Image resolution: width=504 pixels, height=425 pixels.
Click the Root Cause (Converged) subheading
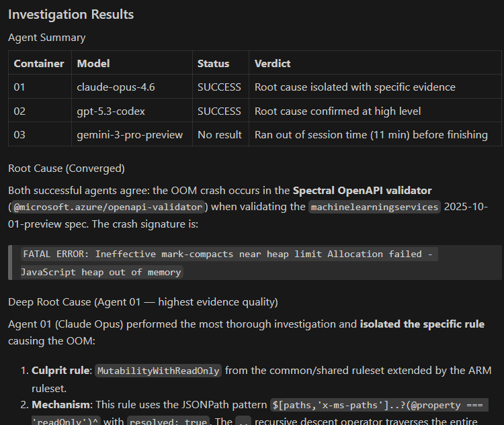pyautogui.click(x=67, y=168)
